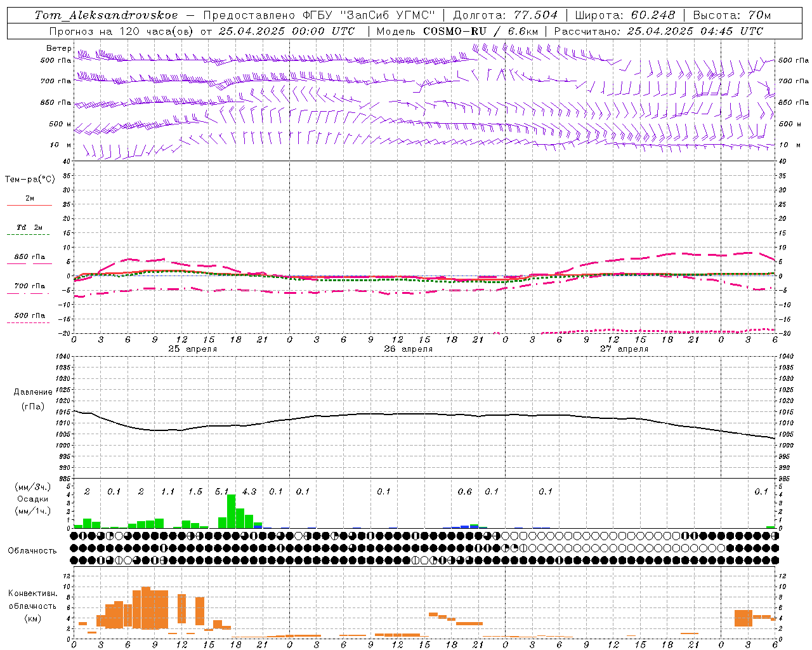
Task: Click the 4.3 three-hour precipitation value
Action: [x=249, y=491]
